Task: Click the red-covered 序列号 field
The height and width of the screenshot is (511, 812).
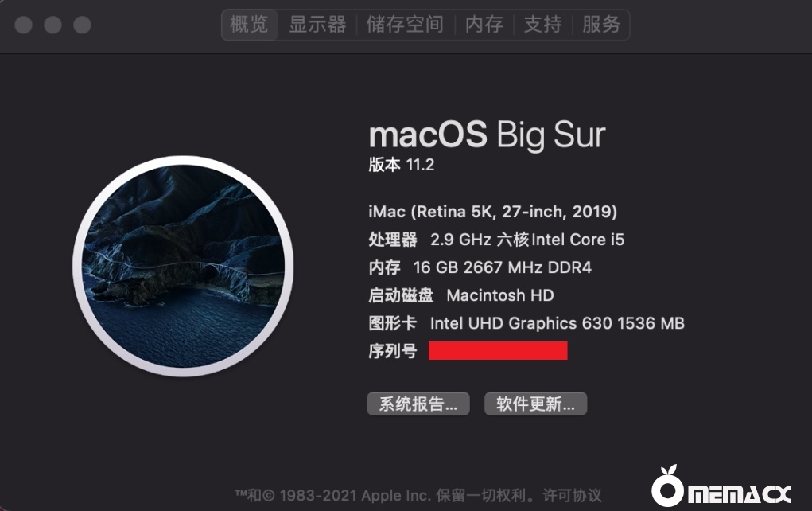Action: click(498, 351)
